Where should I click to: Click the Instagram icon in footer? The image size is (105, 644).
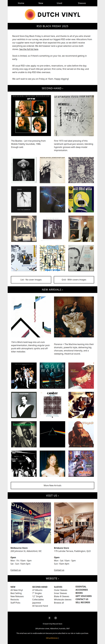pyautogui.click(x=55, y=618)
